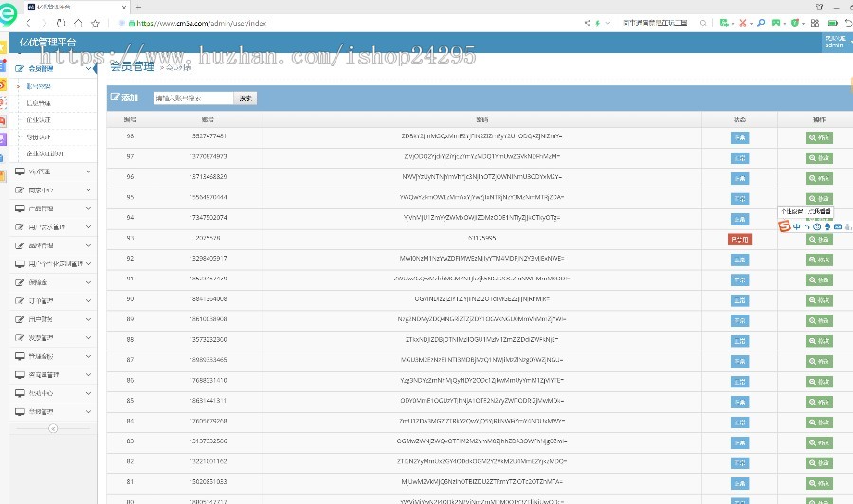Open a new tab with plus button
Image resolution: width=853 pixels, height=504 pixels.
point(138,7)
